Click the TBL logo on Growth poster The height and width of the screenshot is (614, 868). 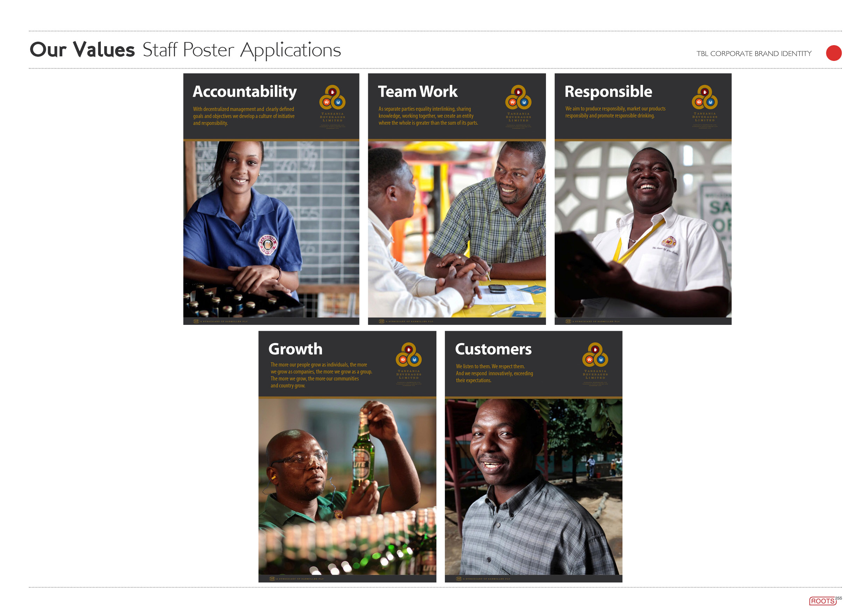[409, 364]
